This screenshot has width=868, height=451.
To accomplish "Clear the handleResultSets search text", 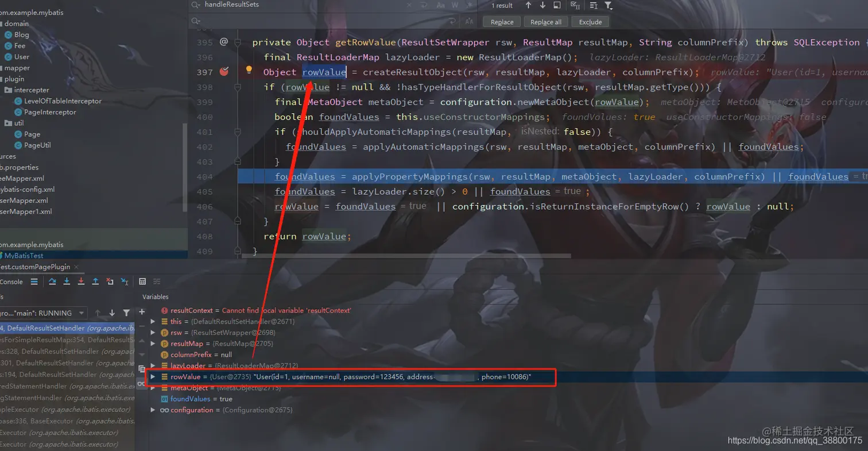I will [x=409, y=5].
